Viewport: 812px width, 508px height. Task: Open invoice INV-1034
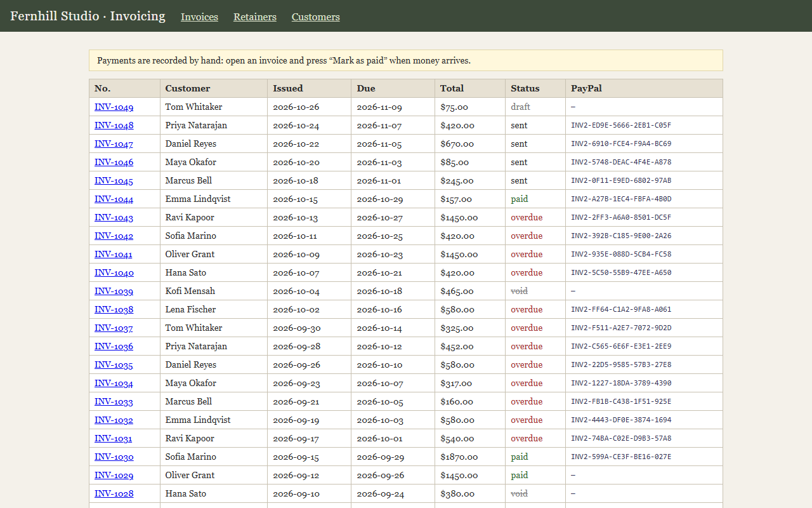pos(114,384)
